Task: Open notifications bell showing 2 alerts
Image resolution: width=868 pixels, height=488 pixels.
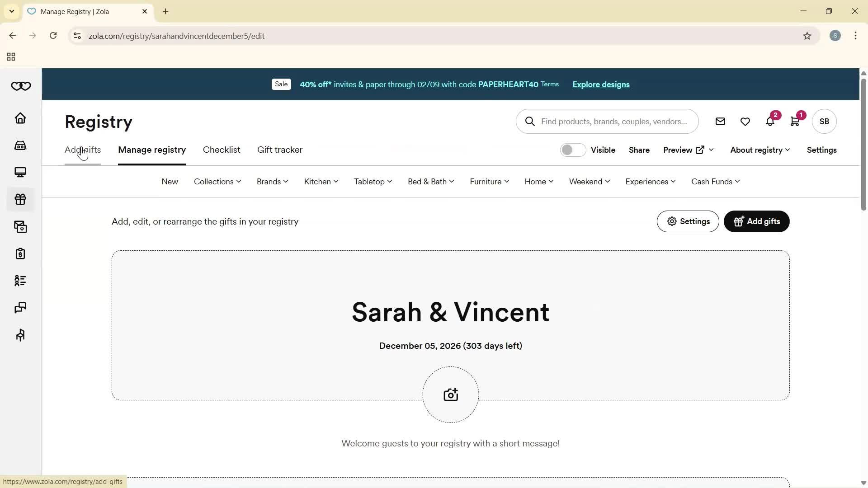Action: 770,121
